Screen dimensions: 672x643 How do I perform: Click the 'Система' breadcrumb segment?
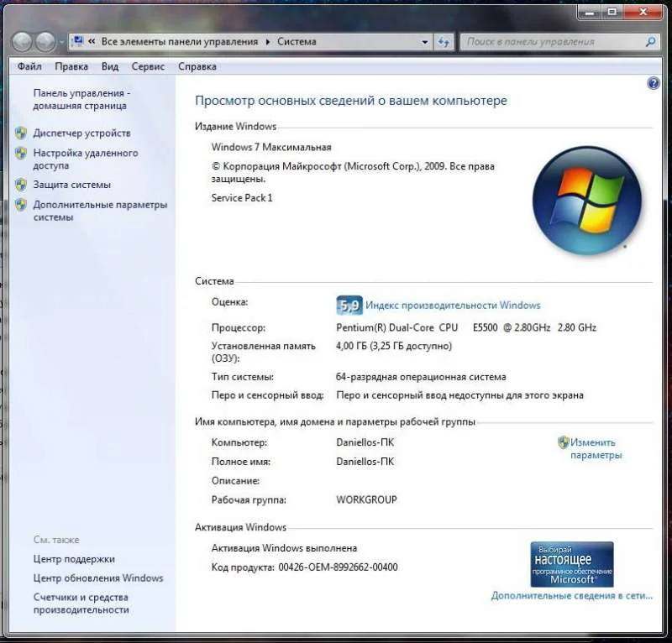(x=297, y=42)
